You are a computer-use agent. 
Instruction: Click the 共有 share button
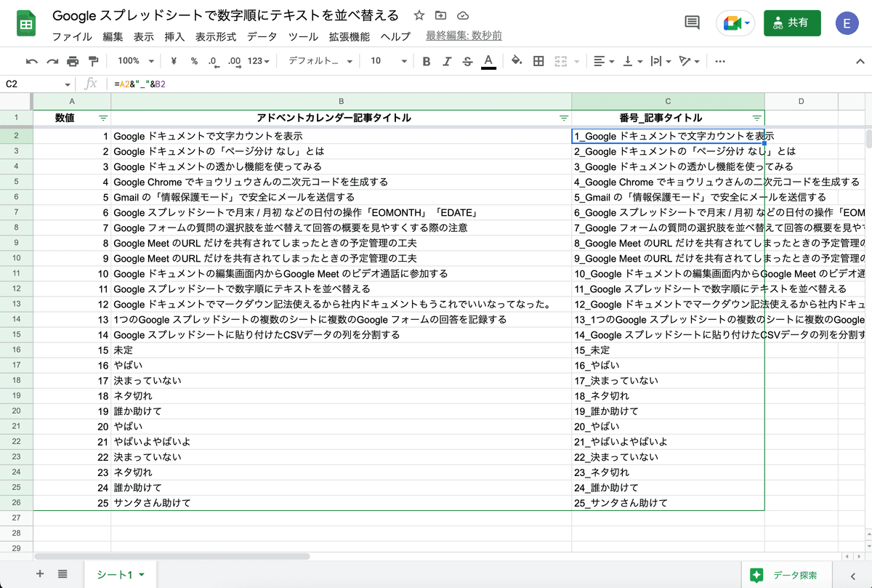[792, 23]
